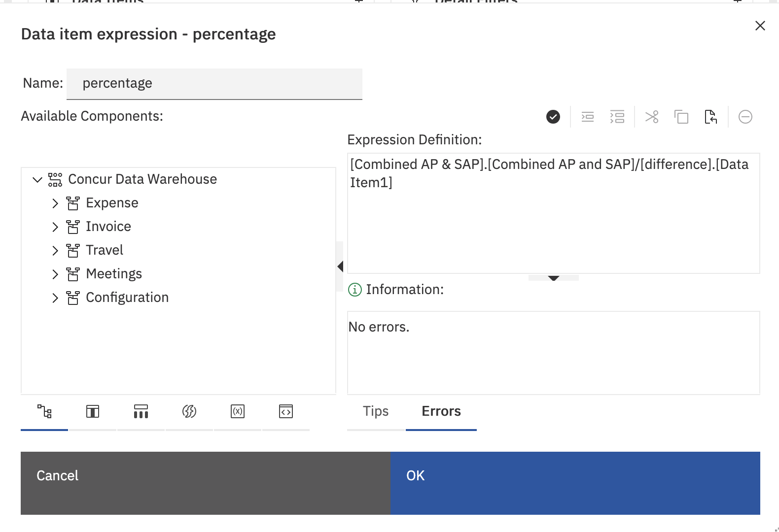Open the Functions tab icon

tap(189, 411)
